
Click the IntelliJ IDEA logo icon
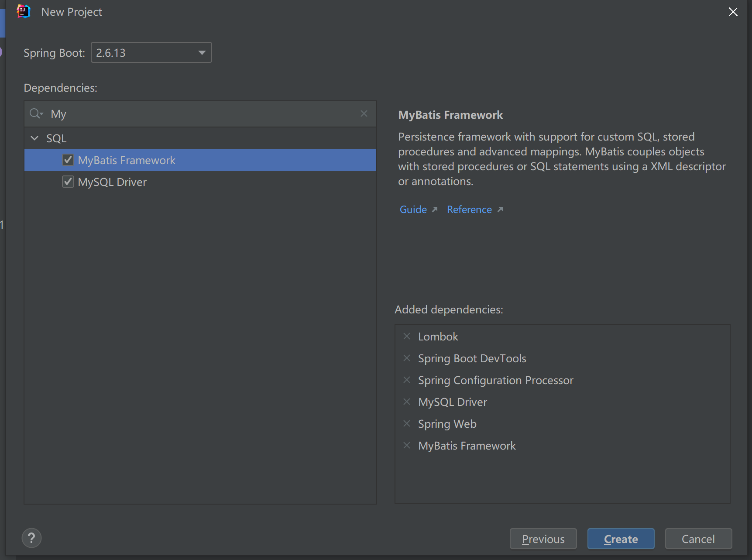click(x=24, y=12)
